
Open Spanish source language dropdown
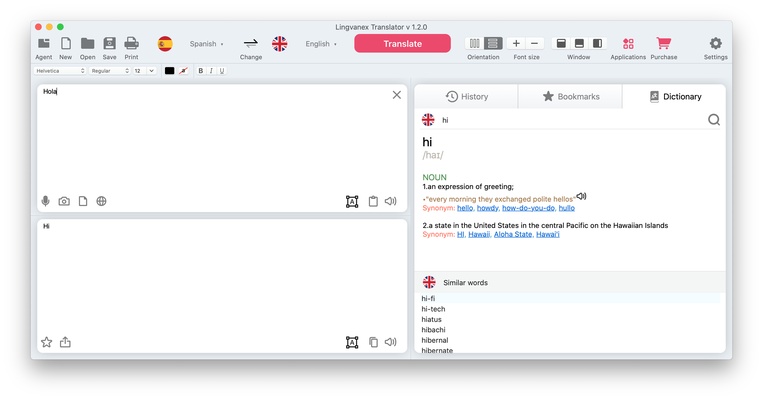click(x=206, y=44)
